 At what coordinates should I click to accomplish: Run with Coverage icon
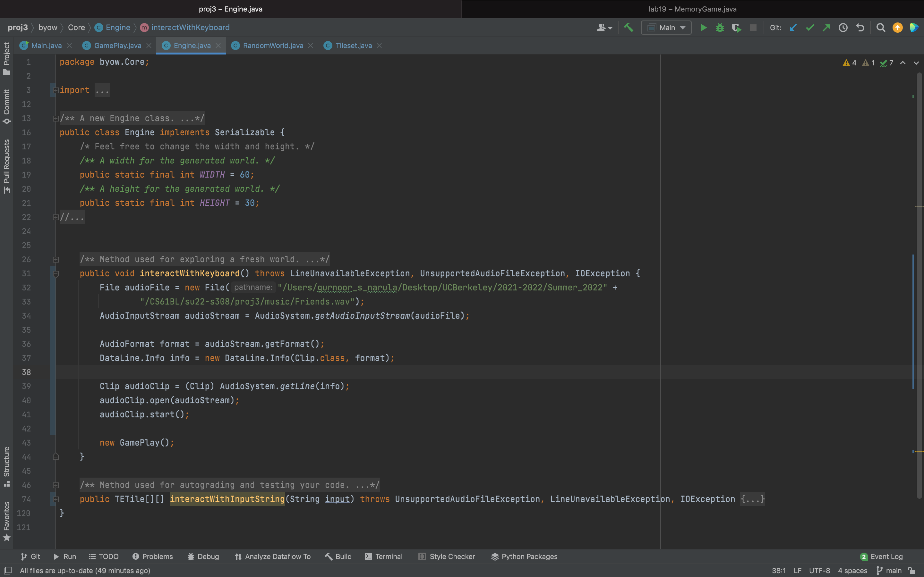tap(736, 28)
